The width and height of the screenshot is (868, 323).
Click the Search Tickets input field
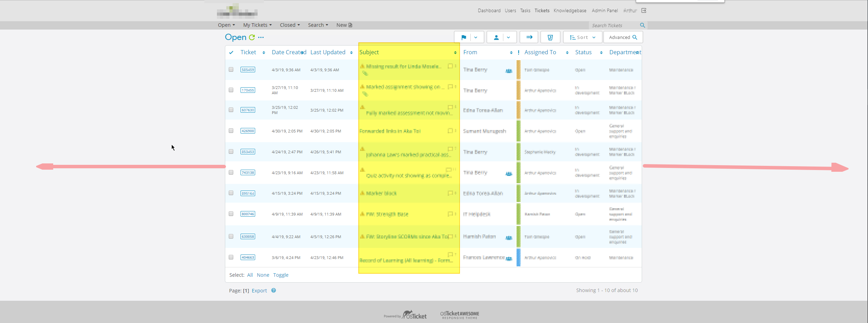(614, 25)
